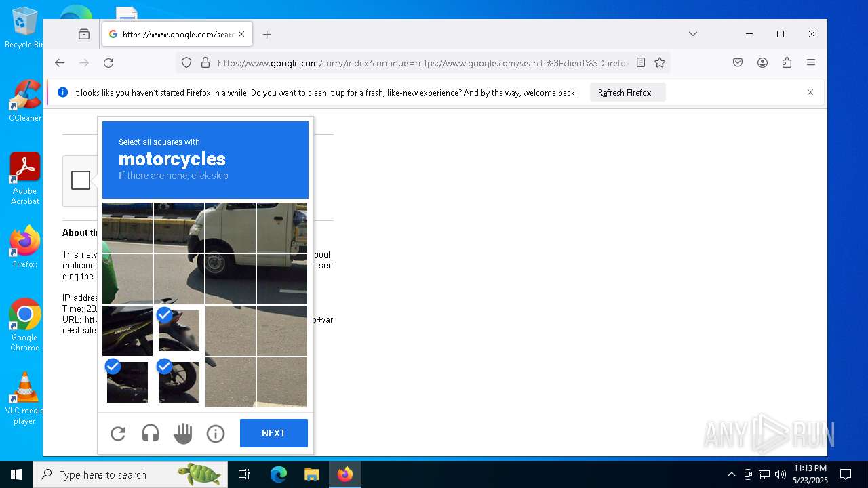
Task: Open Adobe Acrobat desktop shortcut
Action: coord(24,178)
